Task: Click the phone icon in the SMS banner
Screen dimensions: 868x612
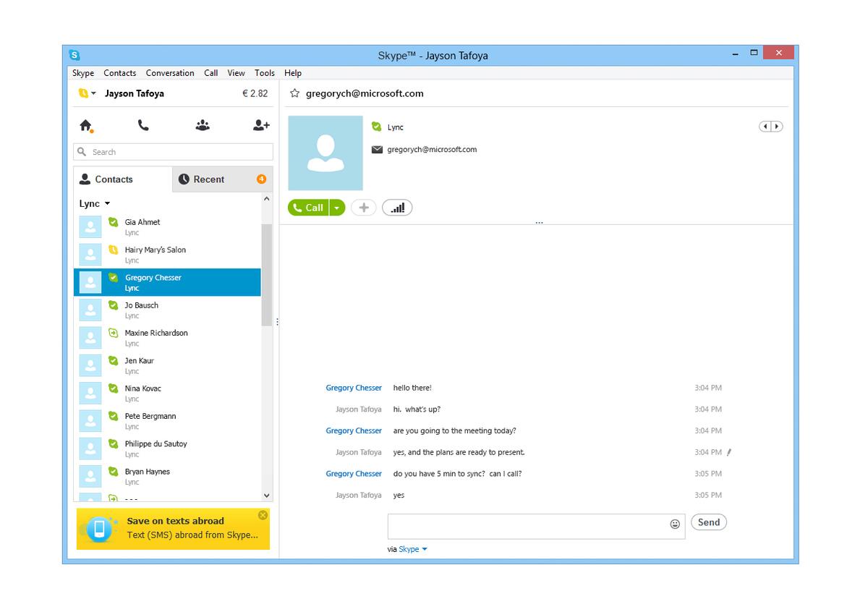Action: pyautogui.click(x=100, y=529)
